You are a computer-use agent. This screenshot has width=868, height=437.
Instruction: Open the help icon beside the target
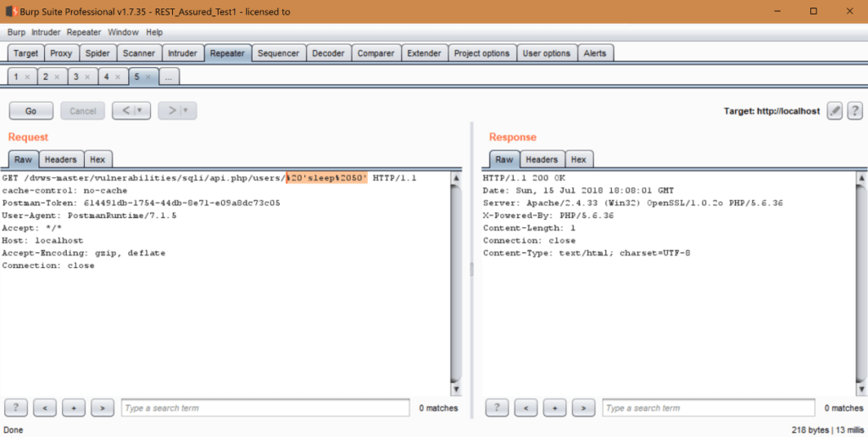click(x=854, y=111)
